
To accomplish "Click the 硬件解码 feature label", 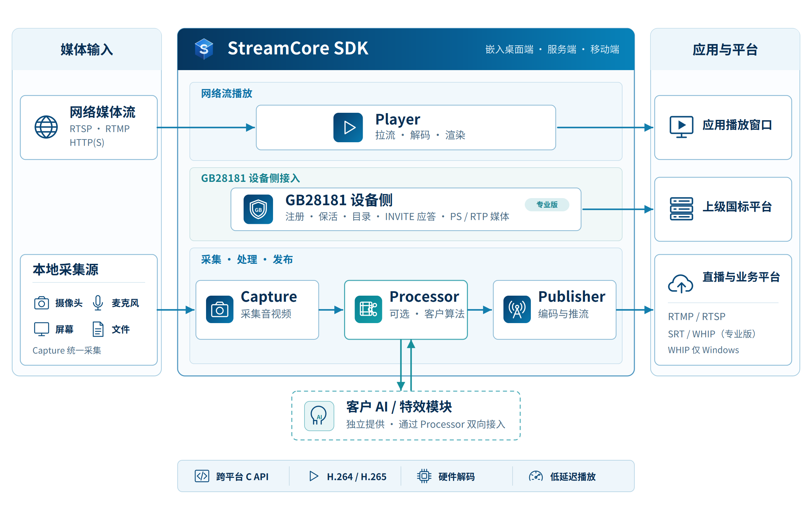I will tap(456, 477).
